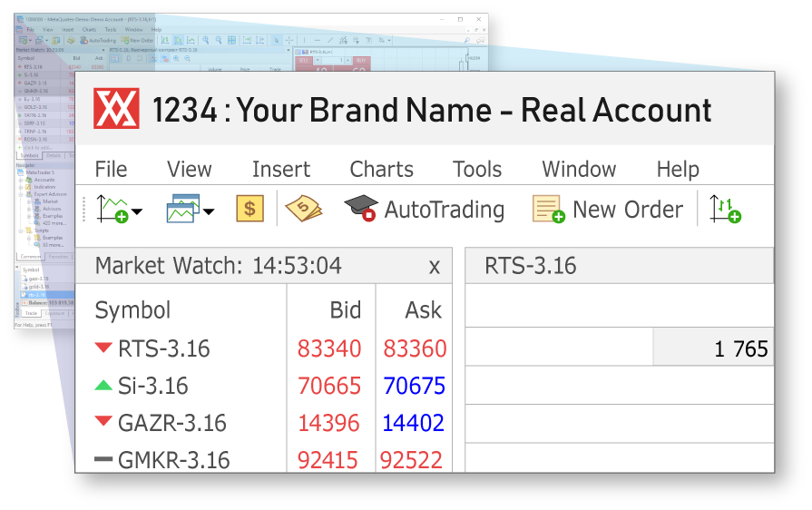Select GOLD-3.16 row in background Market Watch

[45, 107]
